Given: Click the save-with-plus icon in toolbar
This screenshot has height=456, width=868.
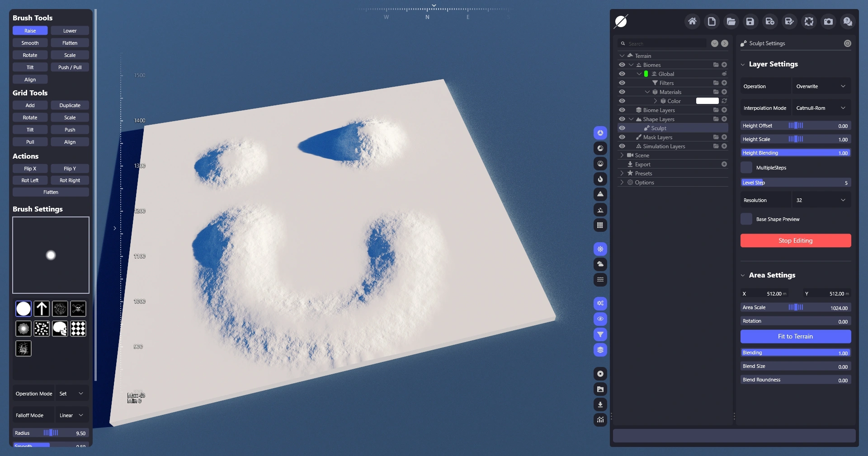Looking at the screenshot, I should coord(770,21).
